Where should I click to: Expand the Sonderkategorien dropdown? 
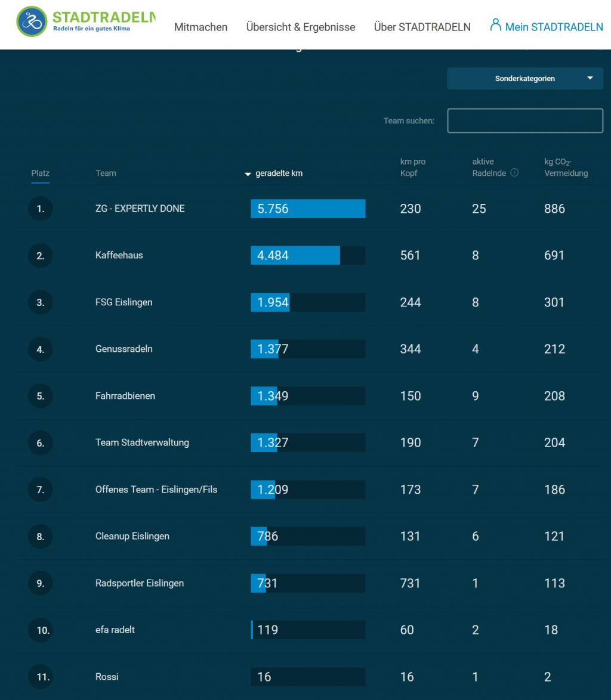pyautogui.click(x=524, y=79)
